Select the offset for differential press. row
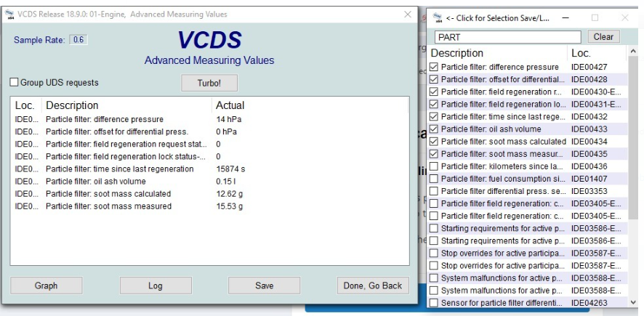 pyautogui.click(x=209, y=131)
